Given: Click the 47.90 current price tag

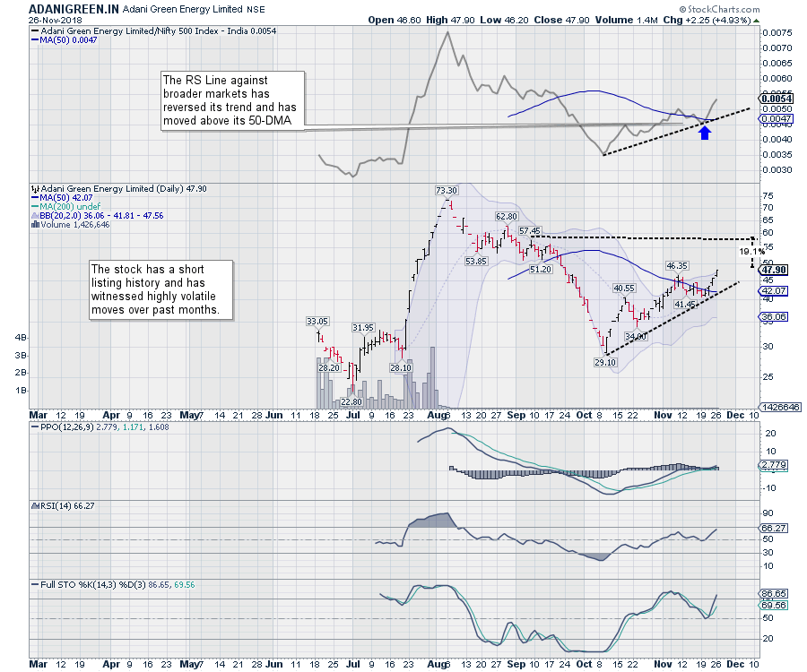Looking at the screenshot, I should [774, 271].
